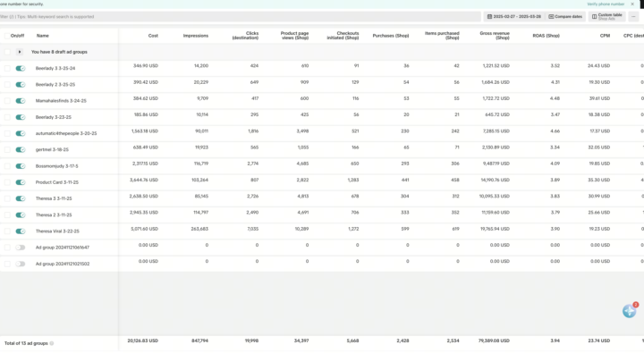Click 'Total of 13 ad groups' label
This screenshot has width=644, height=353.
tap(26, 343)
